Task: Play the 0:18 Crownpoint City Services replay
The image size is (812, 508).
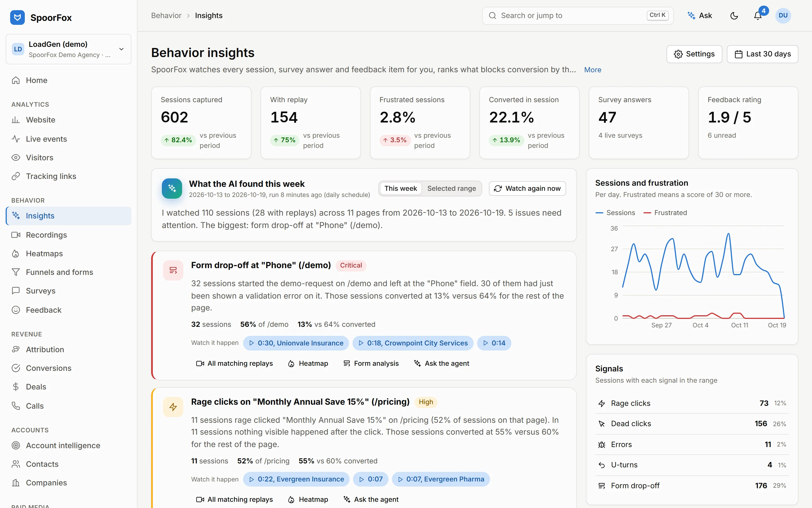Action: (x=413, y=343)
